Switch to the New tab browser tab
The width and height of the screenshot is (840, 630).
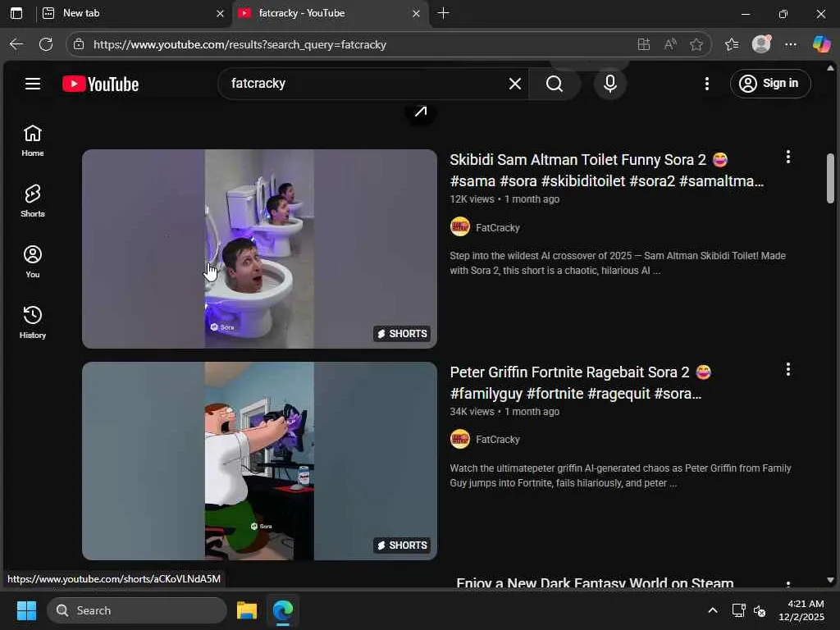coord(129,13)
